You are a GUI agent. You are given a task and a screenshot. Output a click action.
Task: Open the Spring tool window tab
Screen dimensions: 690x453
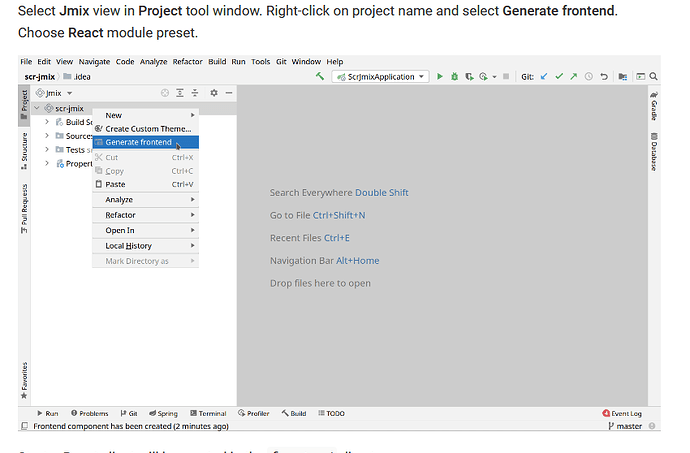coord(163,413)
